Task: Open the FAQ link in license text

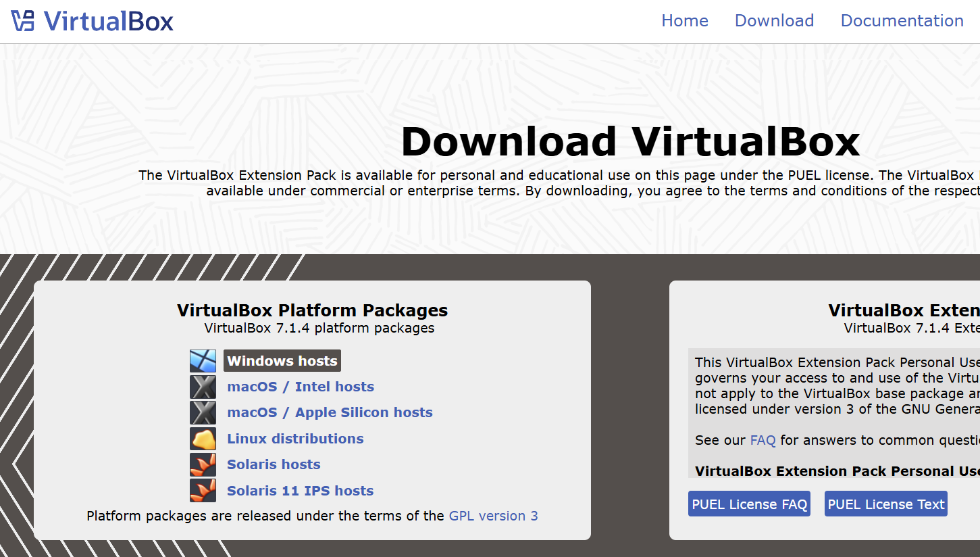Action: (x=763, y=440)
